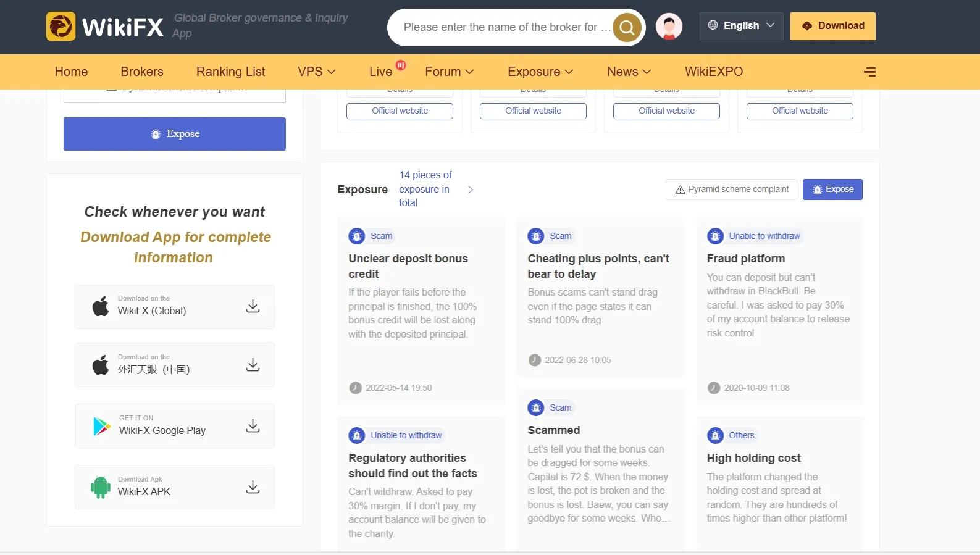Expand the Forum menu dropdown
The width and height of the screenshot is (980, 555).
(450, 72)
